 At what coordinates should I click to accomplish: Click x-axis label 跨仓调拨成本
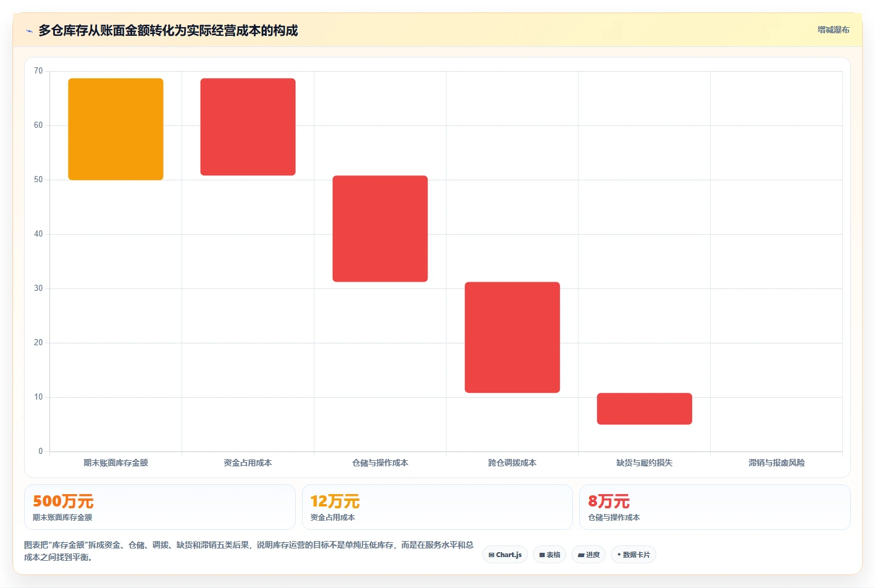click(x=512, y=463)
